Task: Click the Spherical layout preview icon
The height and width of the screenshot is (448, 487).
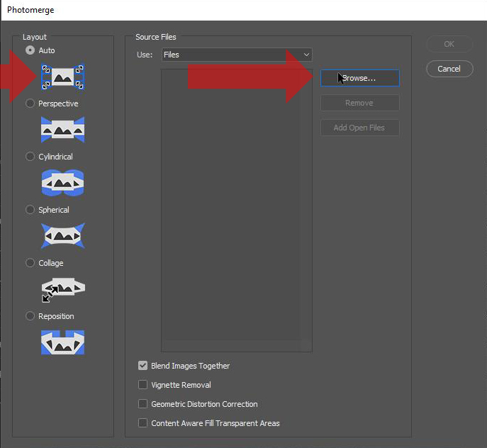Action: 62,236
